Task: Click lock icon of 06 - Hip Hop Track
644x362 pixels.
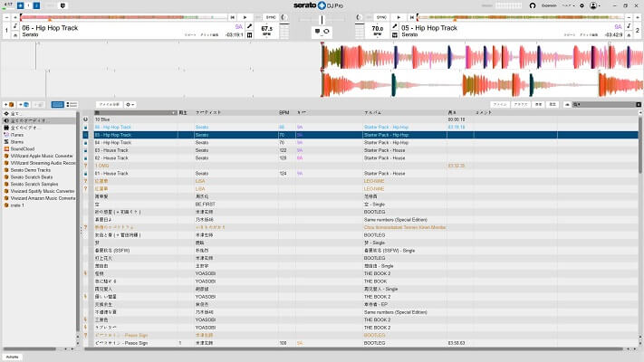Action: click(86, 128)
